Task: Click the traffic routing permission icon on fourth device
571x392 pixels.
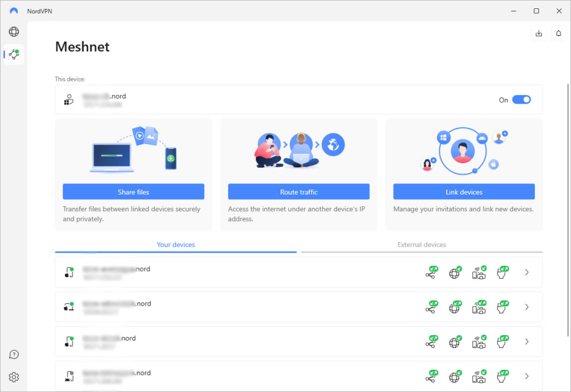Action: point(502,376)
